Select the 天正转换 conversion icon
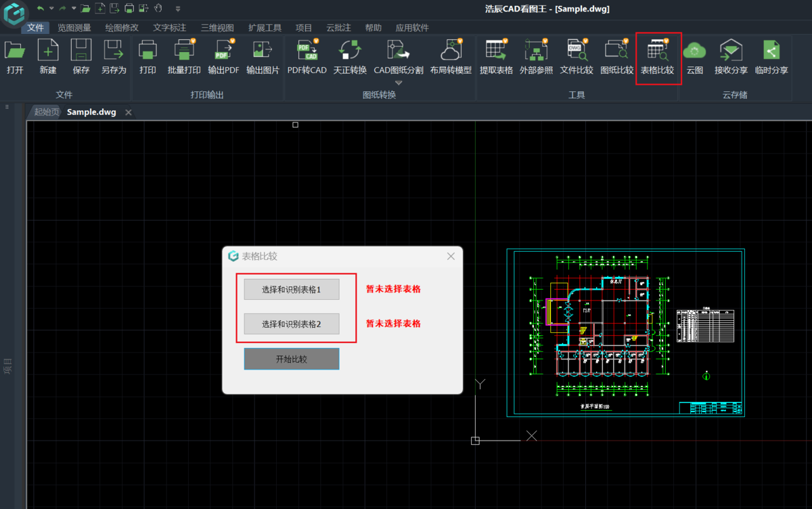 tap(350, 56)
